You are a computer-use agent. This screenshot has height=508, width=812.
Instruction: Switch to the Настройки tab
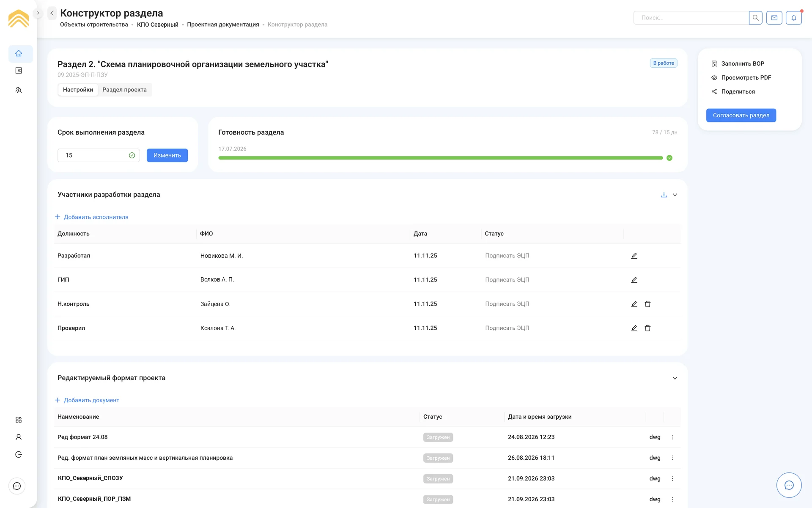point(78,90)
